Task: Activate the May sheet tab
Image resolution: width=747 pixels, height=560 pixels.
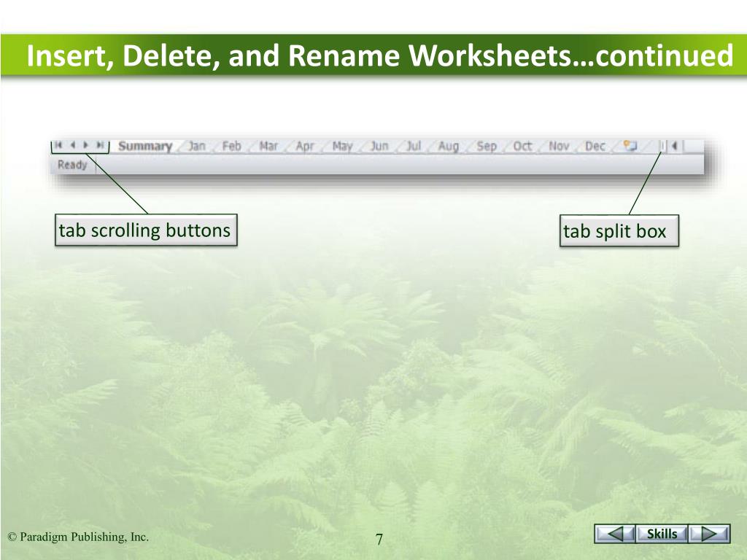Action: [342, 146]
